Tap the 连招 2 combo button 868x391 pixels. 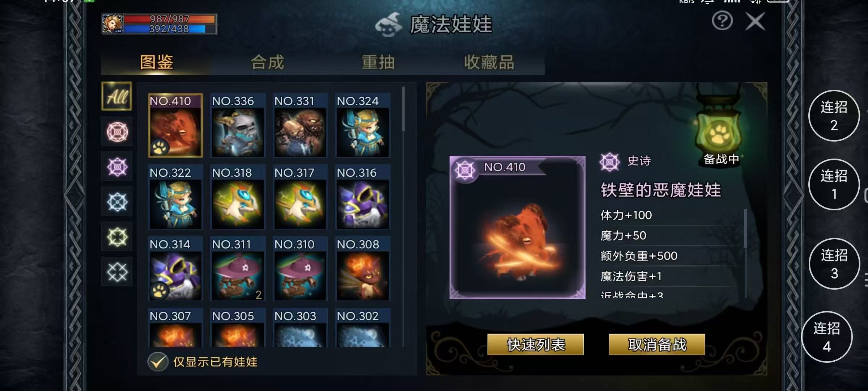[x=834, y=115]
